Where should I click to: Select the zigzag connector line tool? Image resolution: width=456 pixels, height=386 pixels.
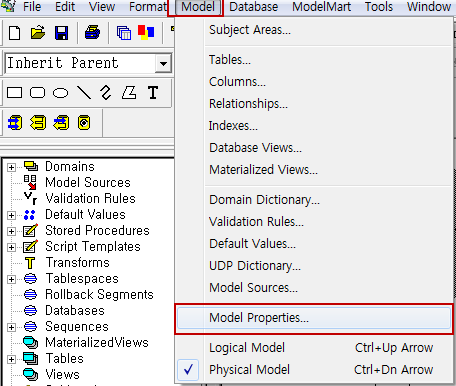[x=106, y=93]
